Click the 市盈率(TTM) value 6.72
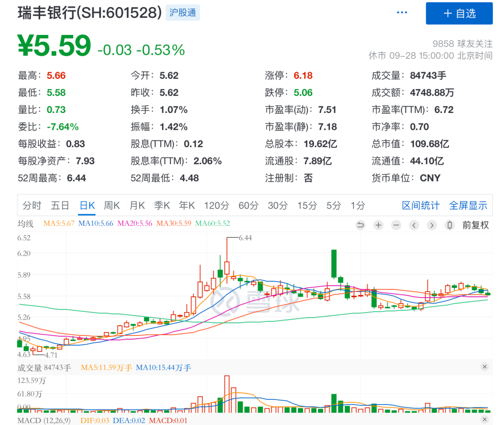504x425 pixels. coord(444,110)
